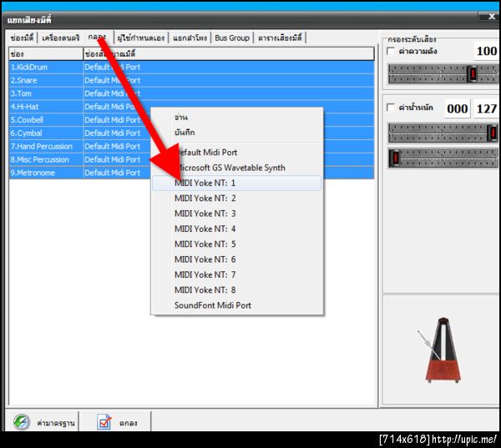Select the 7.Hand Percussion row
Screen dimensions: 501x448
tap(191, 146)
